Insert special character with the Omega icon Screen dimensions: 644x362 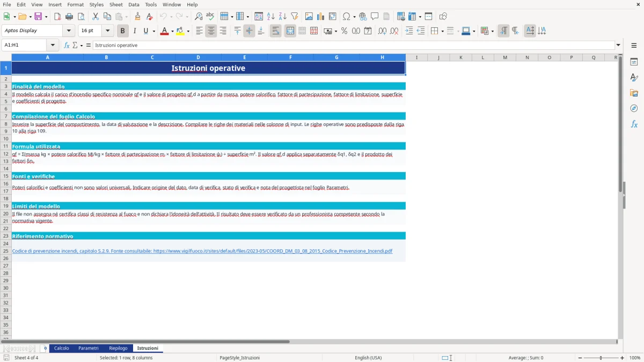point(346,17)
